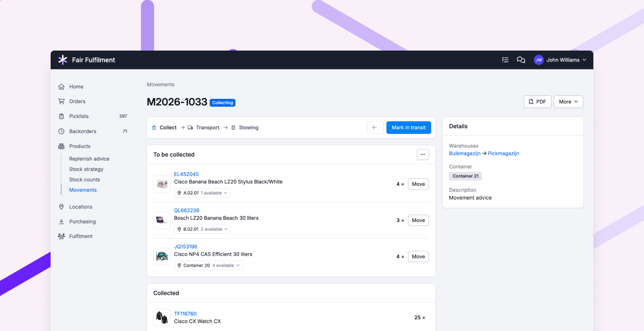Click the Collecting status badge
The height and width of the screenshot is (331, 644).
click(x=223, y=103)
